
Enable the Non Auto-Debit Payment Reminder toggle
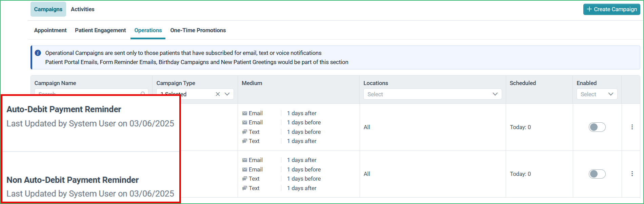pyautogui.click(x=597, y=174)
